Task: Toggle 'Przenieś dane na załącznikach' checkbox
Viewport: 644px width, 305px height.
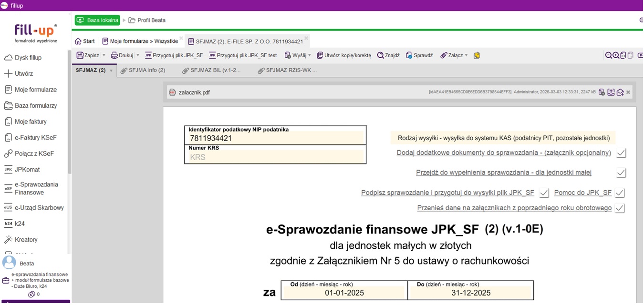Action: [620, 208]
